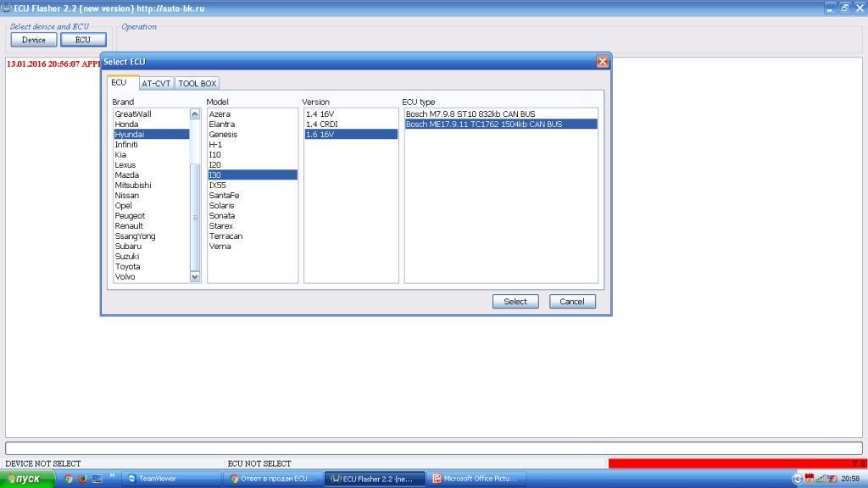Select SantaFe model
The image size is (868, 488).
tap(253, 196)
